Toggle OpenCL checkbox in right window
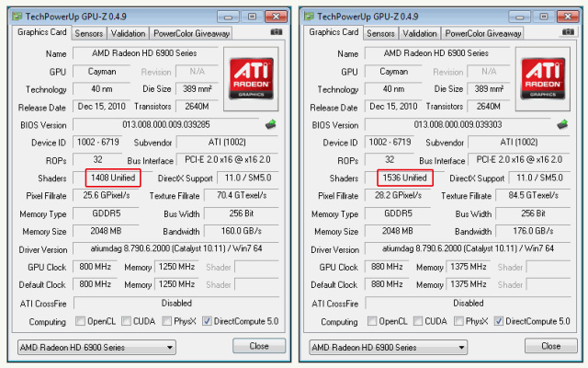This screenshot has width=588, height=368. coord(371,321)
